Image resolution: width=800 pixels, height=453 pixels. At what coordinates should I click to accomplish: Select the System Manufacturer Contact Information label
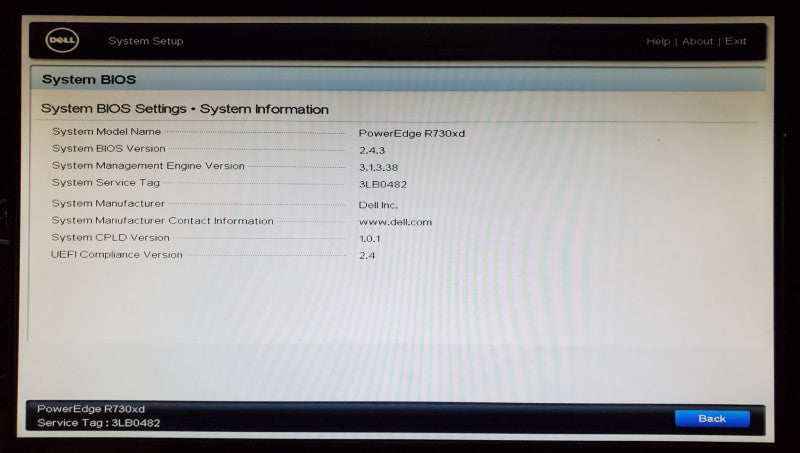[162, 221]
